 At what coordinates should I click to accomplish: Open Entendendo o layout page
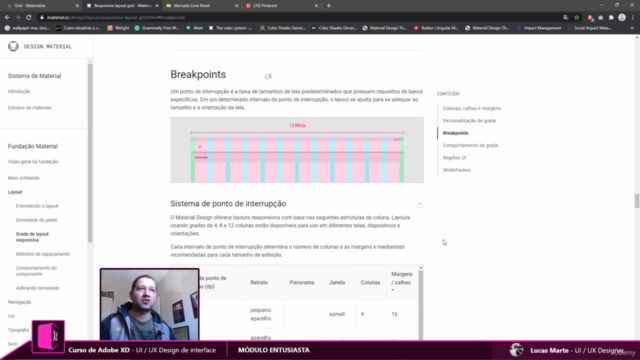point(37,206)
